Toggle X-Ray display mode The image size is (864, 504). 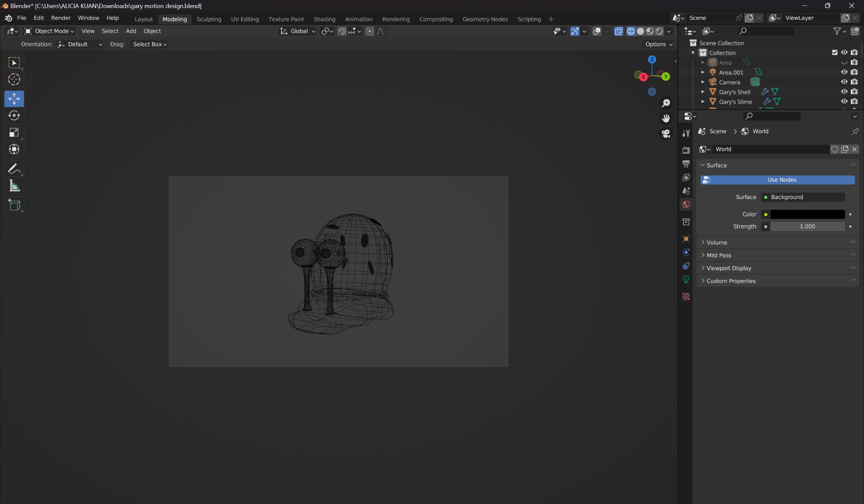pyautogui.click(x=618, y=31)
